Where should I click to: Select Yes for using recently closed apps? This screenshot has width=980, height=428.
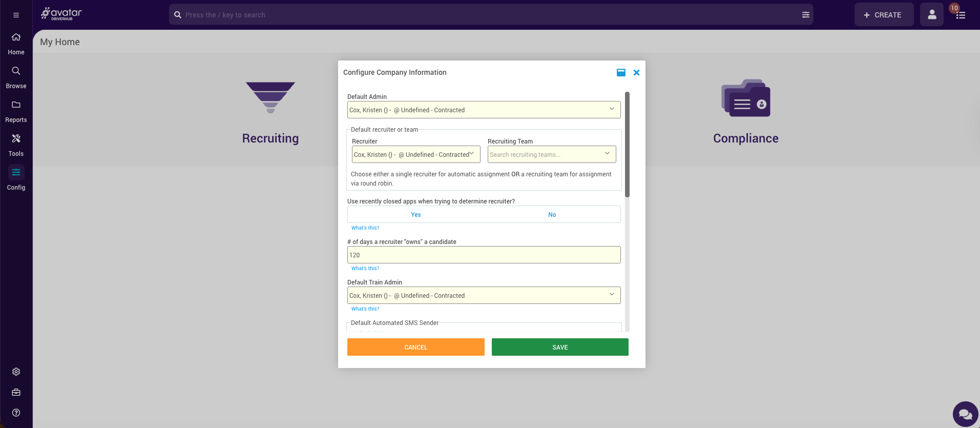coord(415,215)
